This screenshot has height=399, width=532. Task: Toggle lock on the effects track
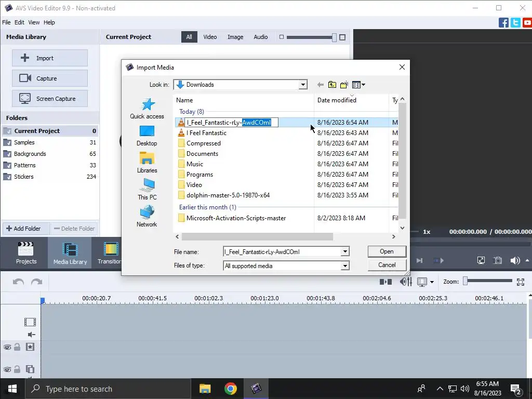pyautogui.click(x=17, y=347)
